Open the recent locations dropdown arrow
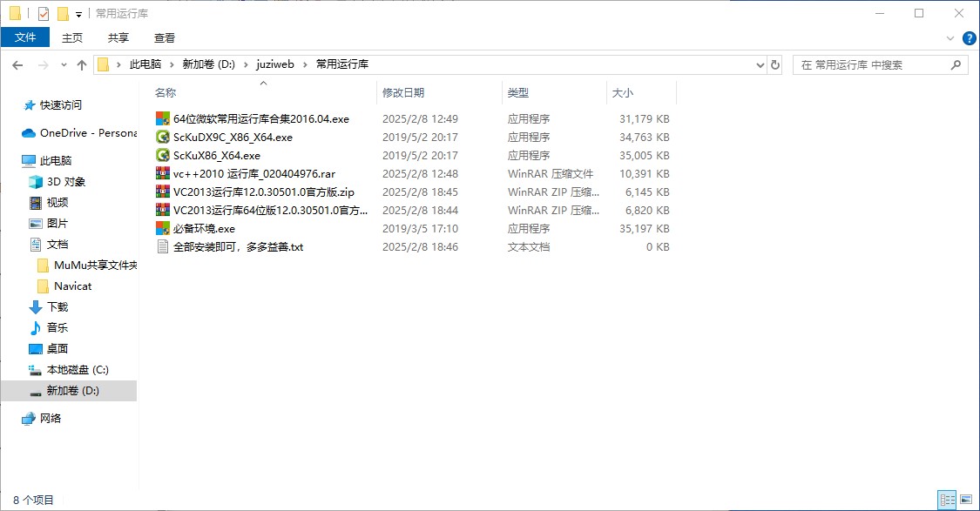 tap(64, 65)
